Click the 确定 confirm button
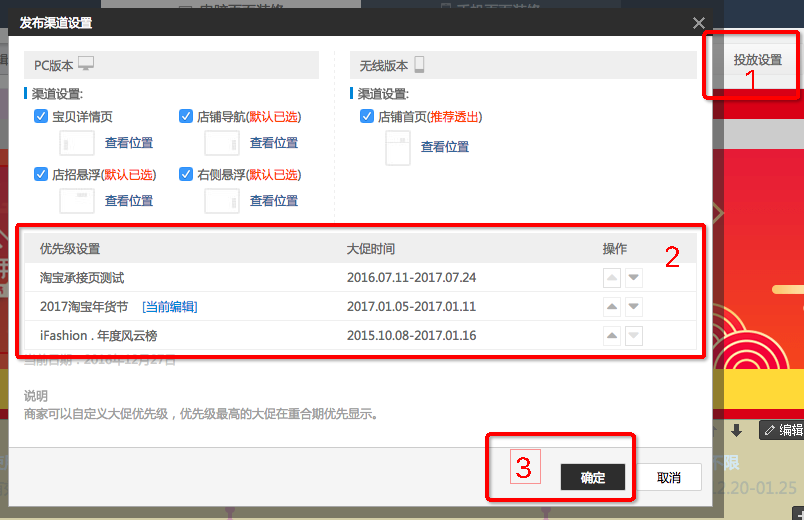This screenshot has height=520, width=804. tap(593, 477)
